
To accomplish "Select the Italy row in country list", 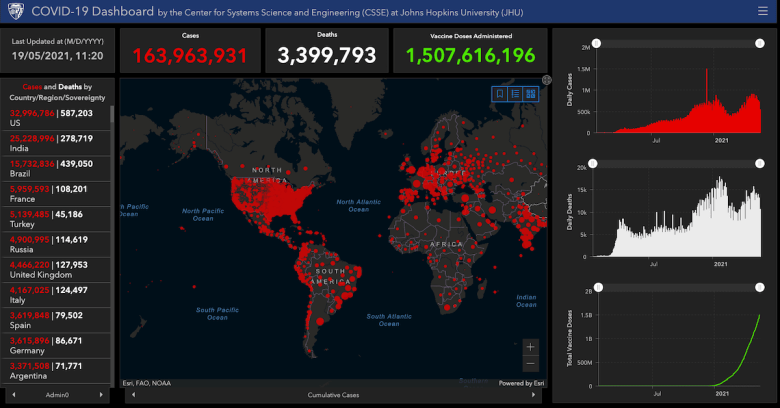I will [x=55, y=295].
